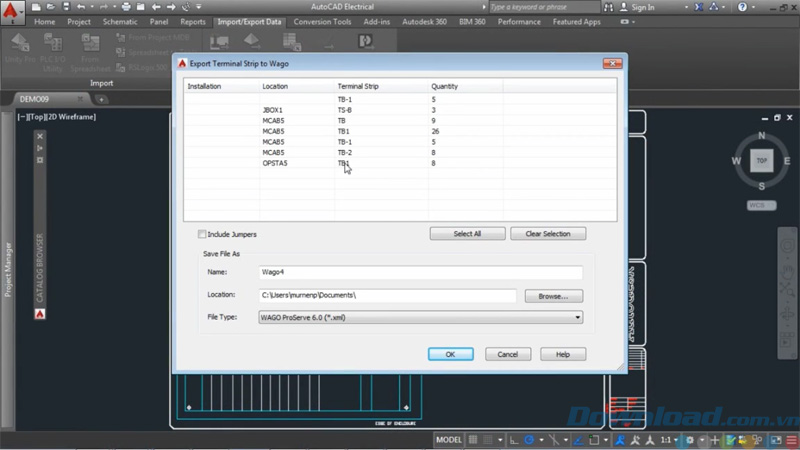800x450 pixels.
Task: Click the polar tracking icon in status bar
Action: click(528, 440)
